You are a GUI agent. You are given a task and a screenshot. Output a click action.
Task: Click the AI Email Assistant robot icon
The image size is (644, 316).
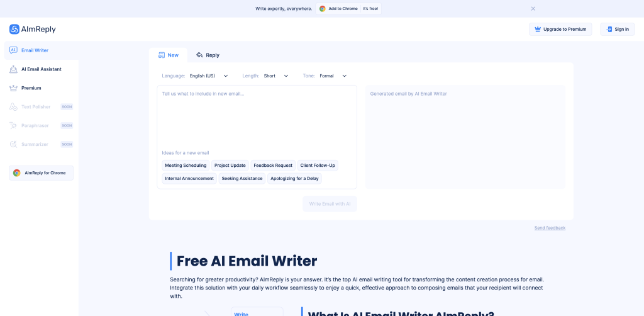13,69
